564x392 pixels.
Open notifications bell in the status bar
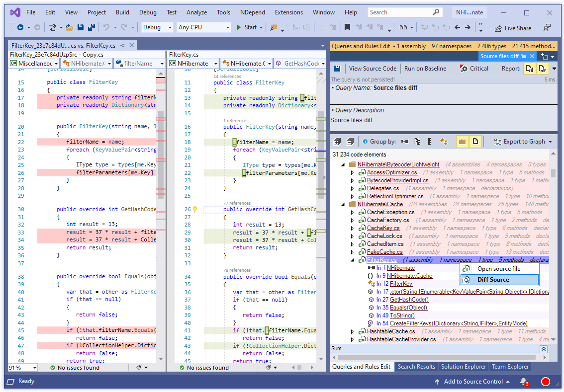[524, 382]
